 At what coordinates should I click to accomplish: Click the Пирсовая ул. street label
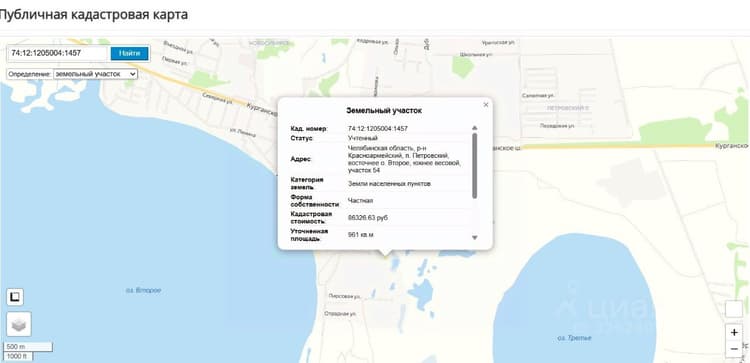click(344, 297)
